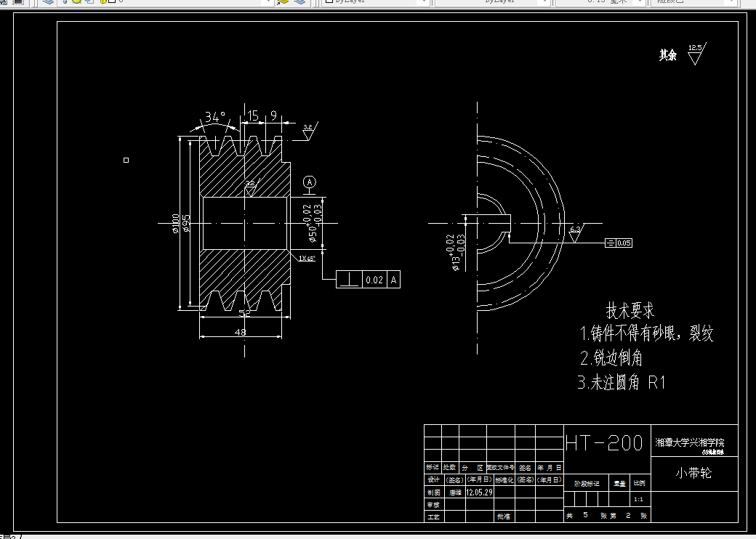Viewport: 756px width, 539px height.
Task: Select the total sheet count 5
Action: 585,515
